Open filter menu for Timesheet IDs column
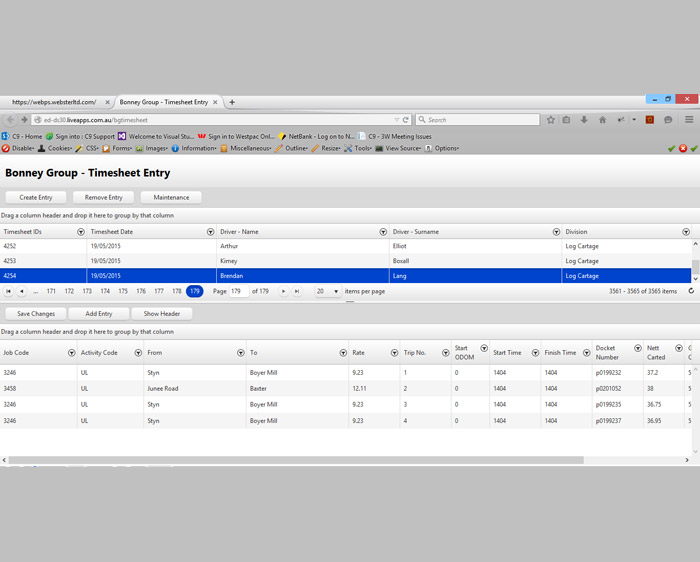Image resolution: width=700 pixels, height=562 pixels. pyautogui.click(x=80, y=232)
